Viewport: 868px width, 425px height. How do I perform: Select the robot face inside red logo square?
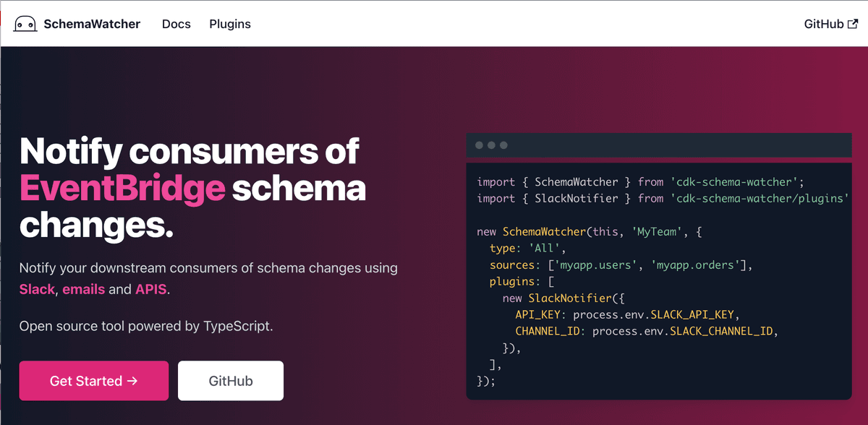(25, 23)
